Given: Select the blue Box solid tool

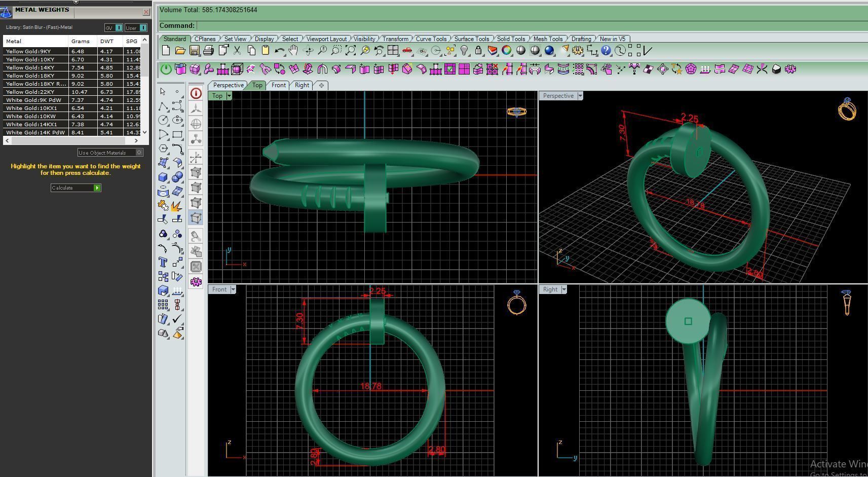Looking at the screenshot, I should pyautogui.click(x=163, y=177).
